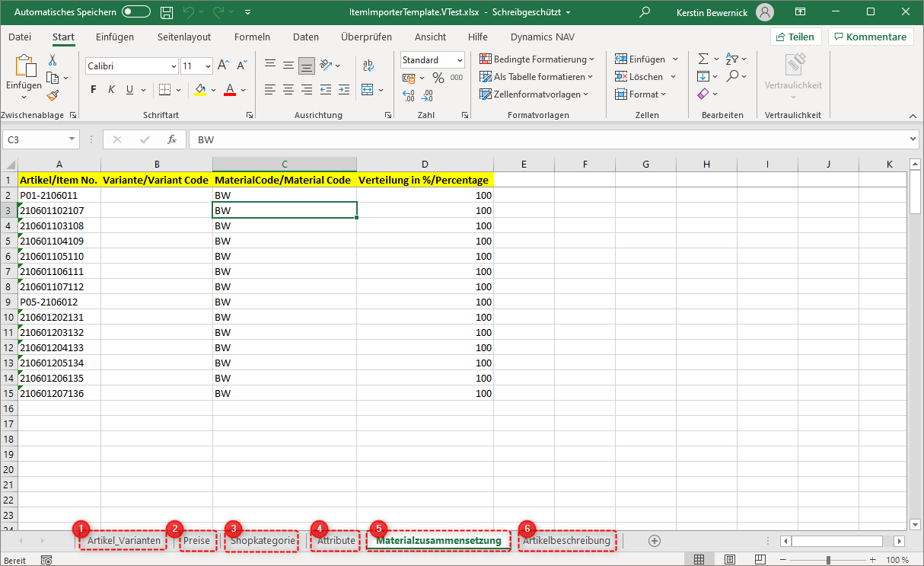Viewport: 924px width, 566px height.
Task: Open the fill color dropdown arrow
Action: [214, 90]
